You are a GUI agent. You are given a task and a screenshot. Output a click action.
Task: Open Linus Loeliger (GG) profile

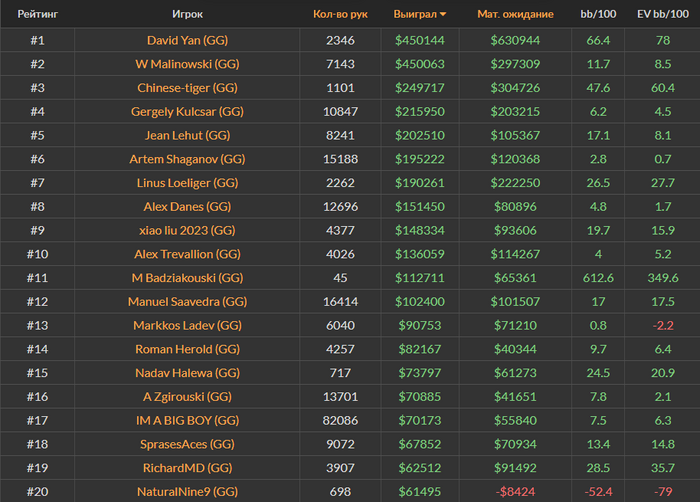tap(187, 183)
